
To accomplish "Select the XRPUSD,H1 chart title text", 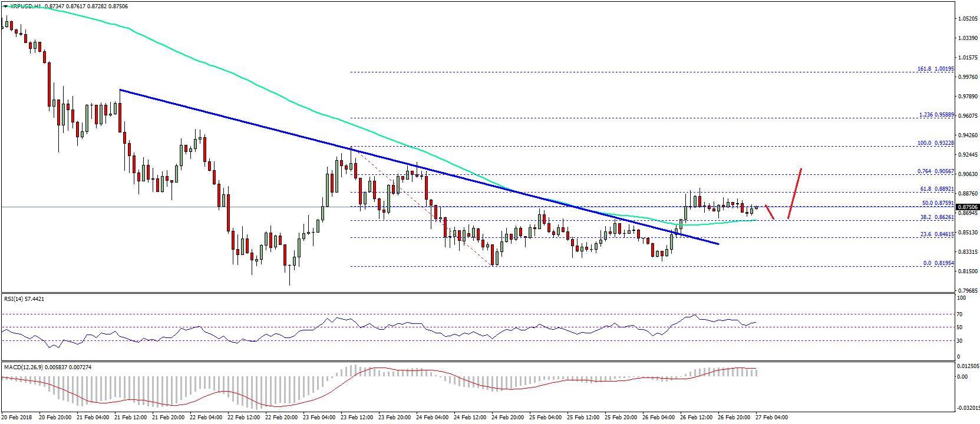I will coord(26,6).
